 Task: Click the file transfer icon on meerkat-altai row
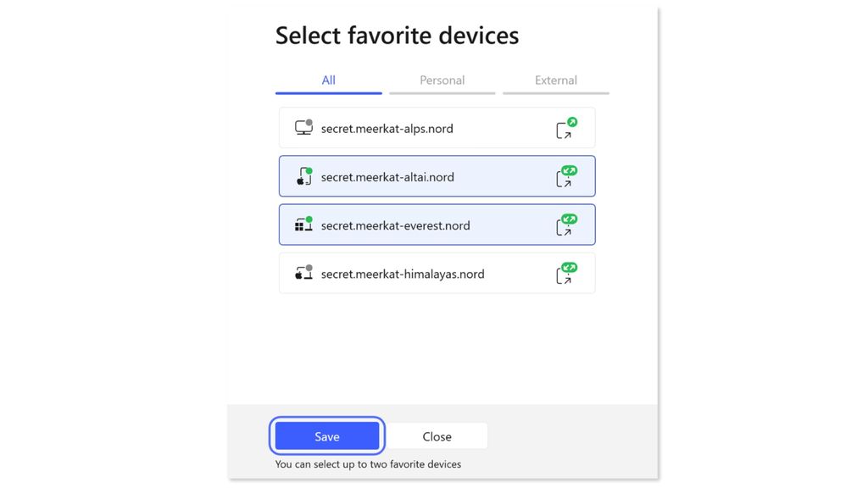pyautogui.click(x=566, y=177)
